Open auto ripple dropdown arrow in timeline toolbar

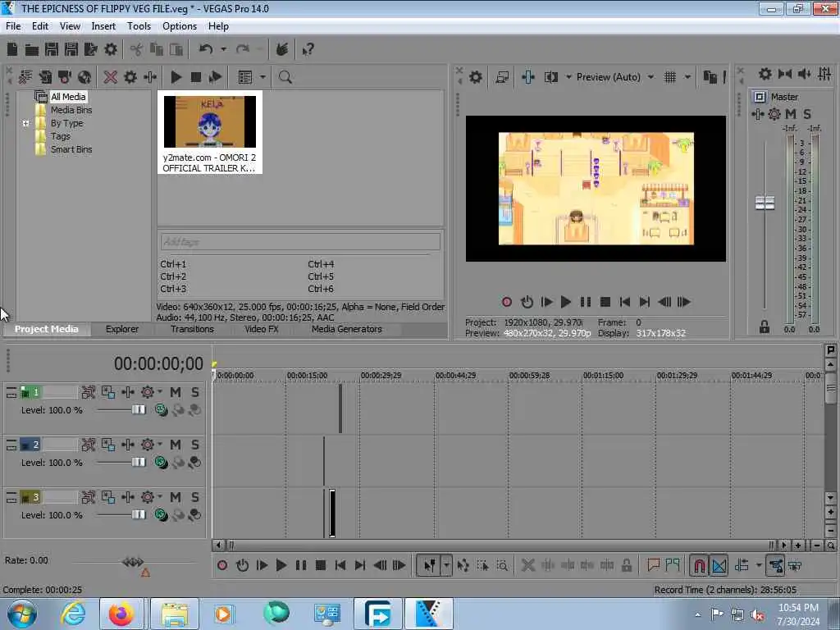(x=759, y=565)
